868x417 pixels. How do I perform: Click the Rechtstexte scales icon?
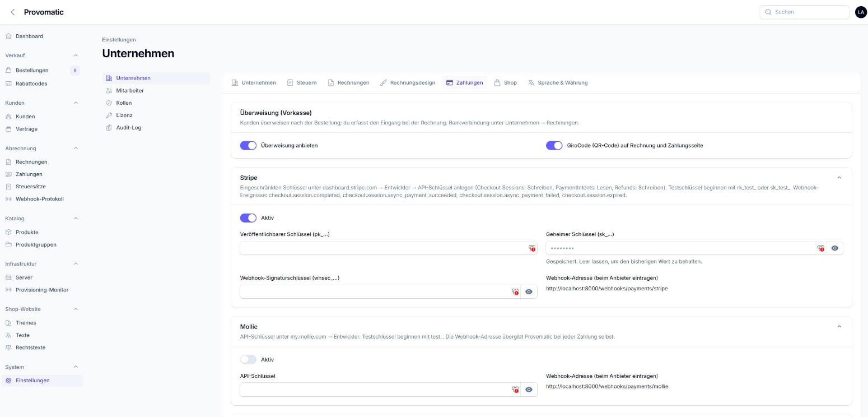tap(8, 347)
